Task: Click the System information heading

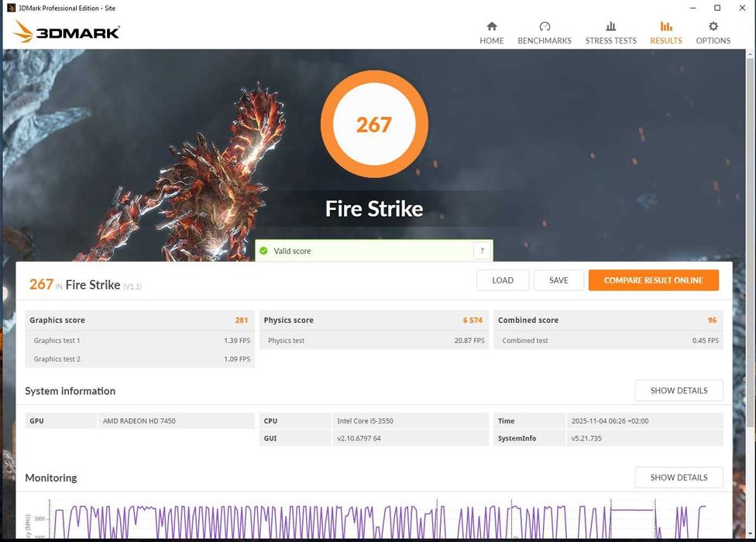Action: pos(70,391)
